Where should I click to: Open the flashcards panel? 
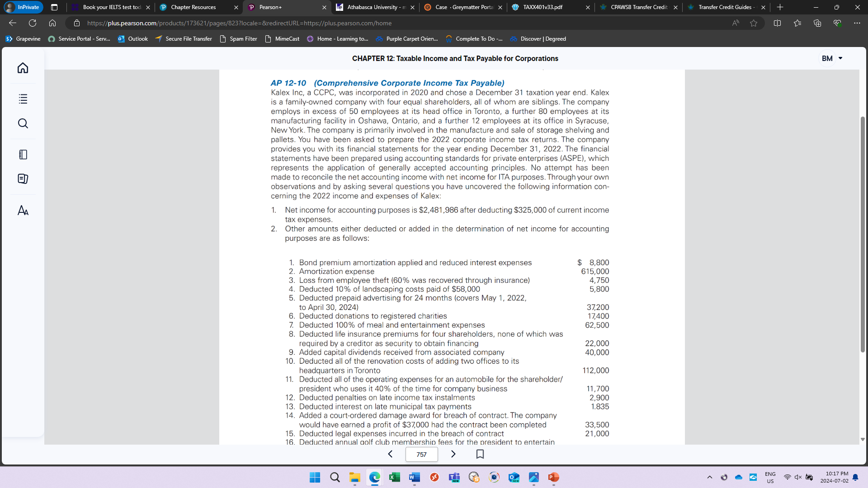23,178
